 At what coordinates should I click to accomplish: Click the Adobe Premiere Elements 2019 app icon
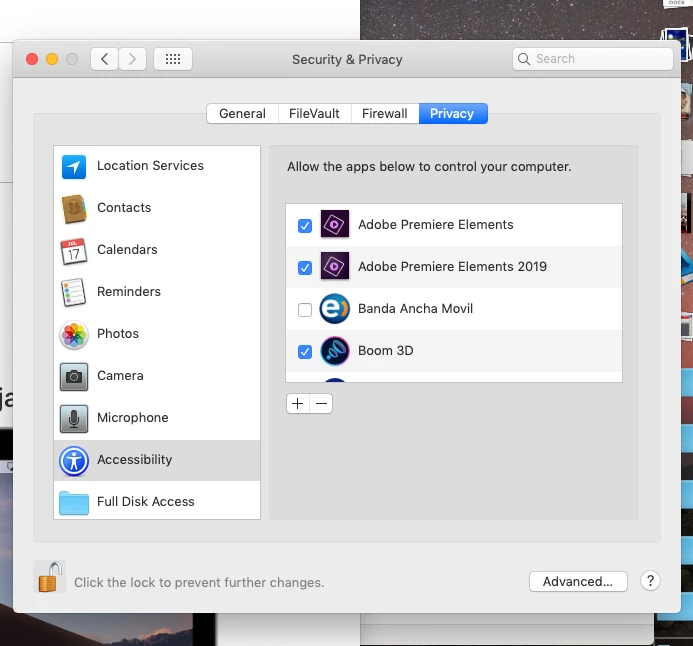pyautogui.click(x=335, y=266)
